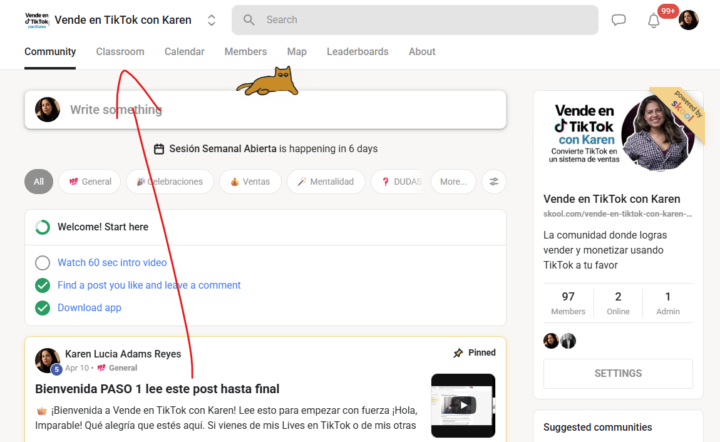
Task: Filter posts by Ventas
Action: pyautogui.click(x=250, y=182)
